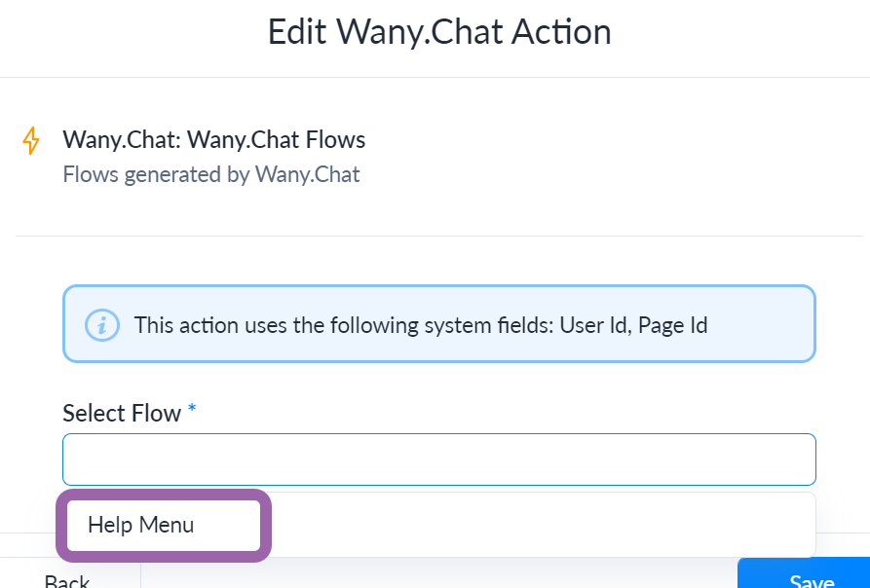Click the Flows generated by Wany.Chat description
This screenshot has height=588, width=870.
click(211, 174)
